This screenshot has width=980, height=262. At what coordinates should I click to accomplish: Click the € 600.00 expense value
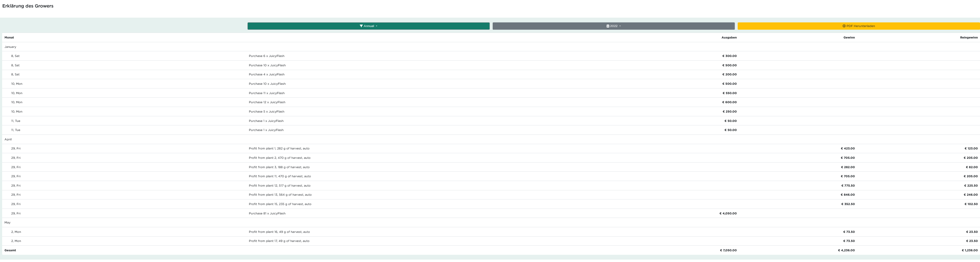tap(729, 102)
